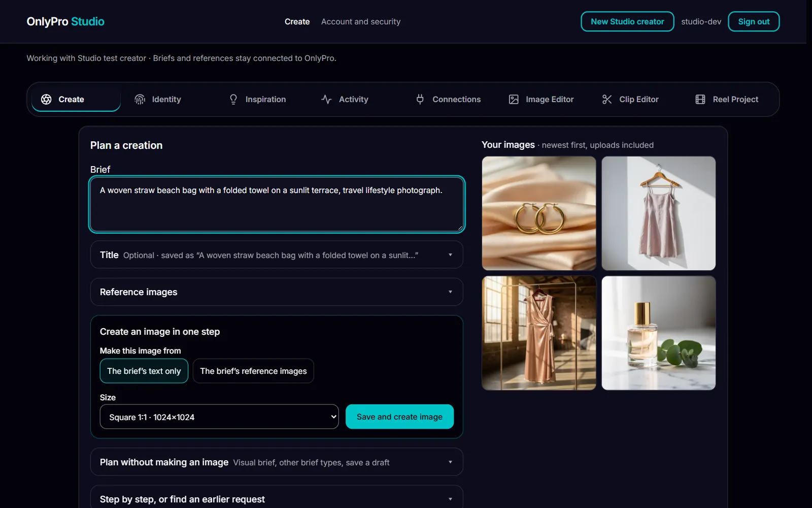812x508 pixels.
Task: Open the satin wrap dress loft thumbnail
Action: [539, 333]
